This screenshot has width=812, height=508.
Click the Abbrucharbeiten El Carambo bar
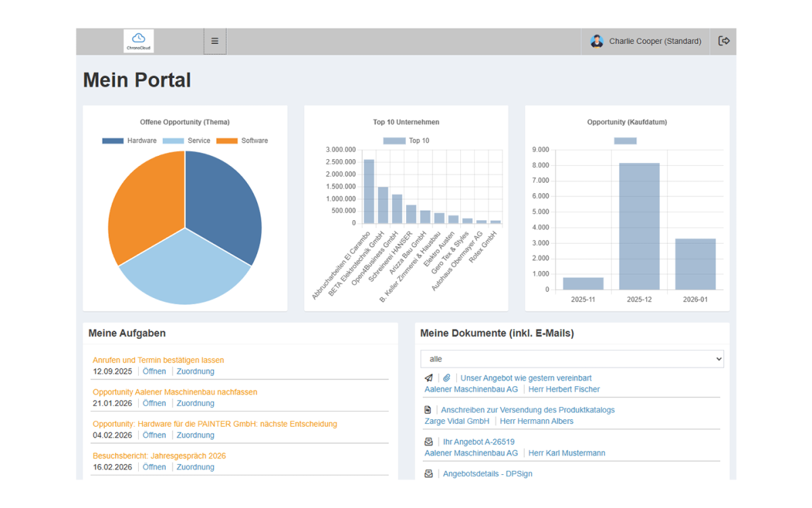pyautogui.click(x=369, y=192)
